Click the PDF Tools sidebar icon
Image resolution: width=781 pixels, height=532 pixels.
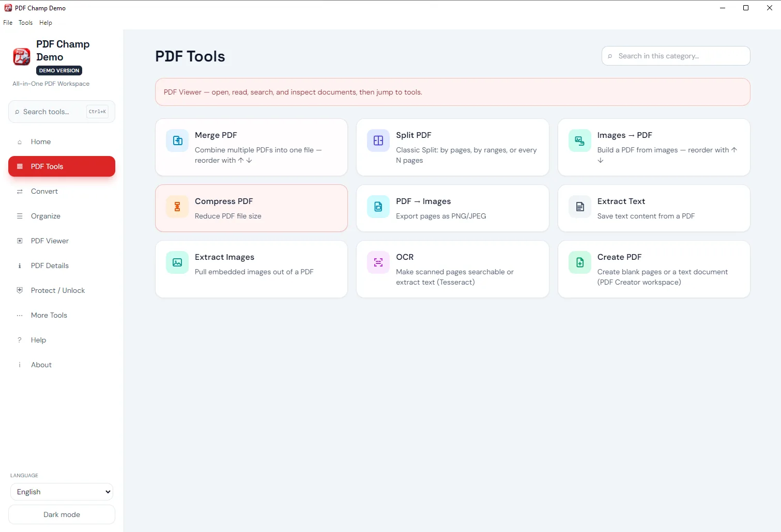[20, 166]
